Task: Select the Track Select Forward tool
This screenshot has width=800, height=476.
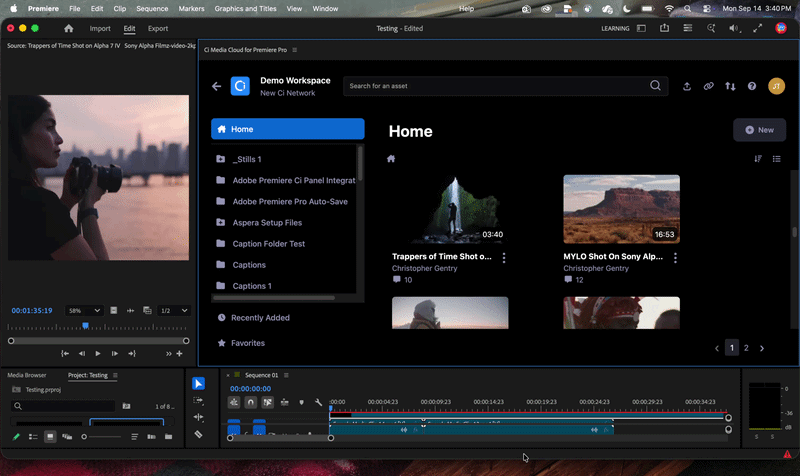Action: (x=198, y=400)
